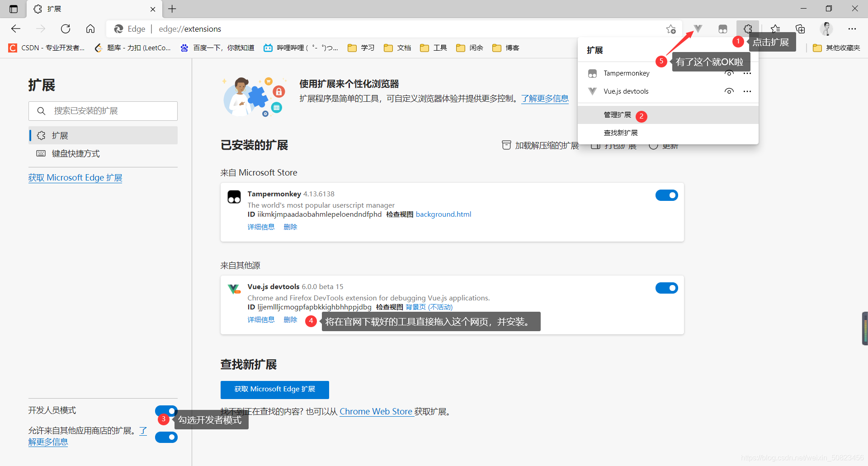The height and width of the screenshot is (466, 868).
Task: Go to the home page
Action: (x=90, y=29)
